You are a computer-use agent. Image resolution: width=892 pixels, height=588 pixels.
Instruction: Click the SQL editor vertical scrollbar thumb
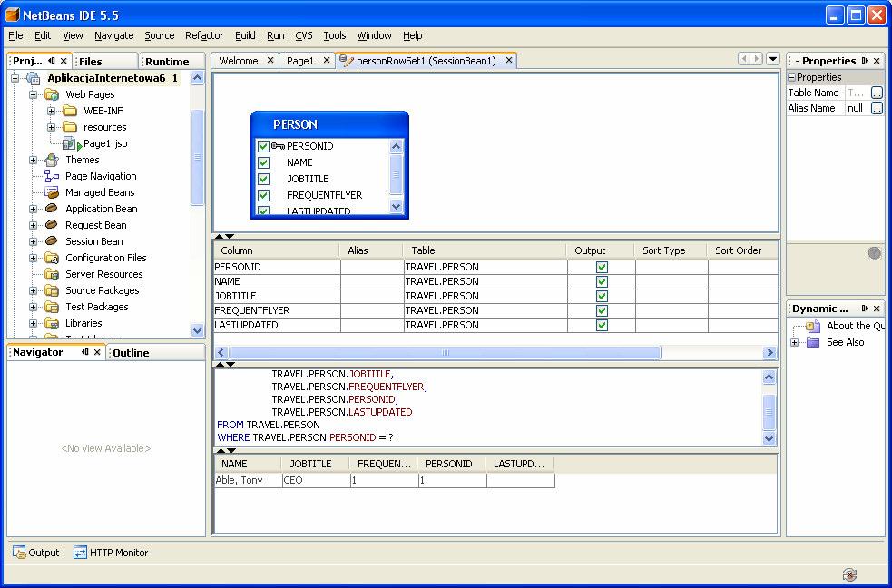point(769,412)
